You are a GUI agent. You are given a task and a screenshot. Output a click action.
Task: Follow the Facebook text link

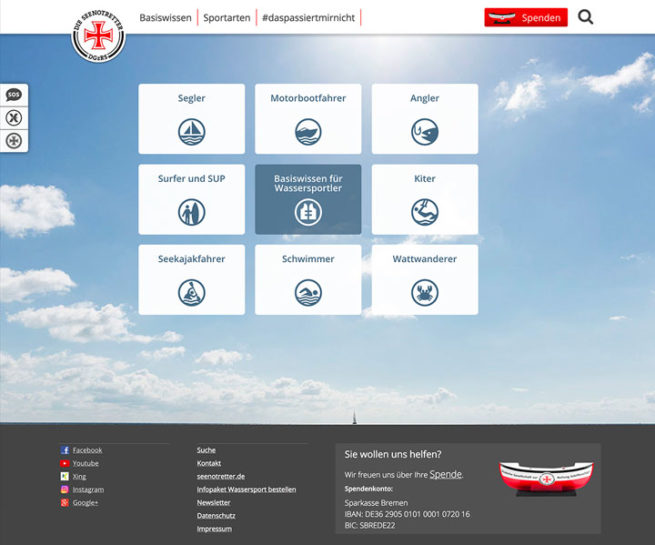point(87,450)
